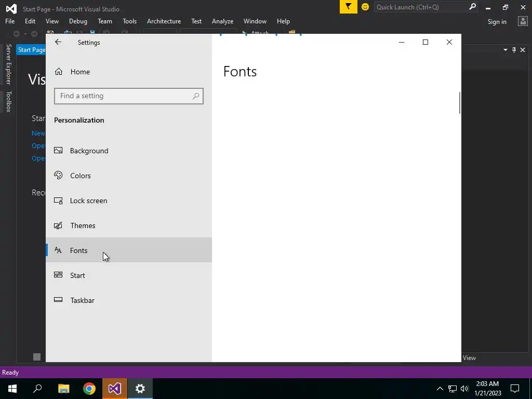Click the Quick Launch magnifier icon
The image size is (532, 399).
click(472, 7)
